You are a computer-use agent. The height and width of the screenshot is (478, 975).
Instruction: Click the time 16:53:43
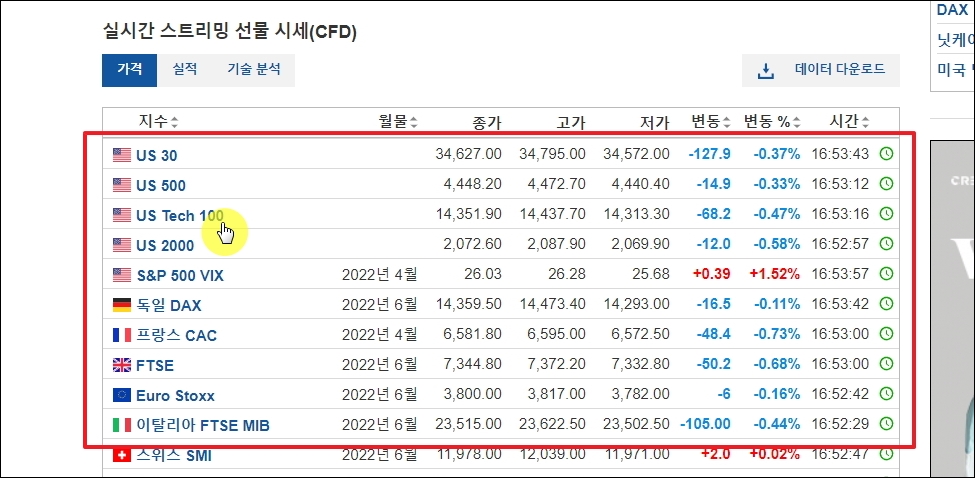point(840,154)
